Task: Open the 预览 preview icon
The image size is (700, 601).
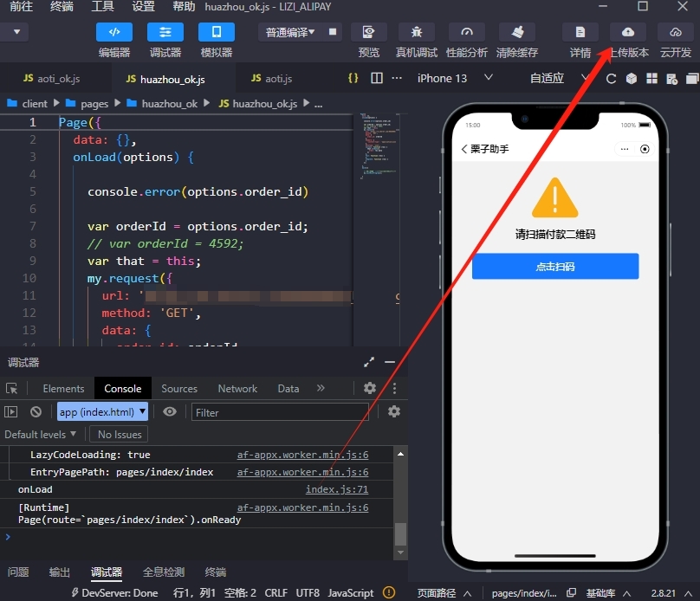Action: pos(368,33)
